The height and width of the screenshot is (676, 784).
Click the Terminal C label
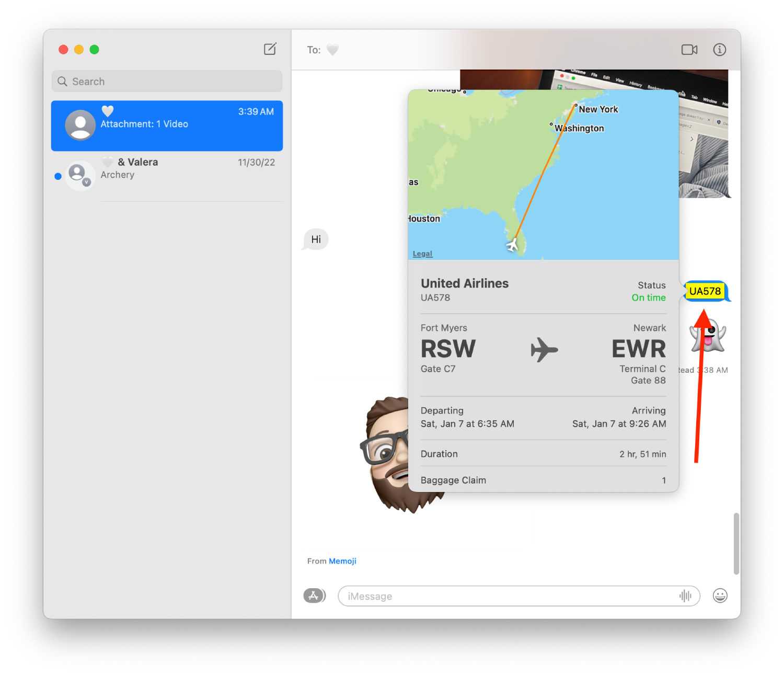(x=642, y=369)
